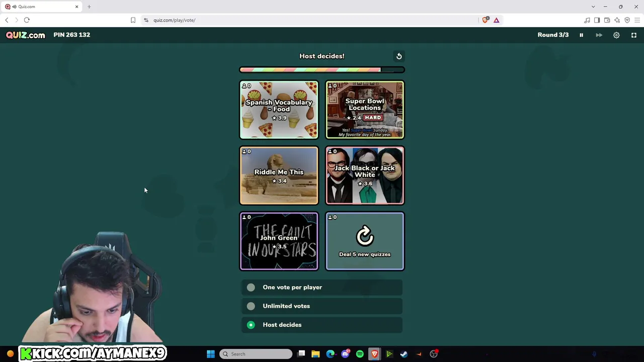Choose the John Green quiz card
Screen dimensions: 644x362
click(279, 241)
